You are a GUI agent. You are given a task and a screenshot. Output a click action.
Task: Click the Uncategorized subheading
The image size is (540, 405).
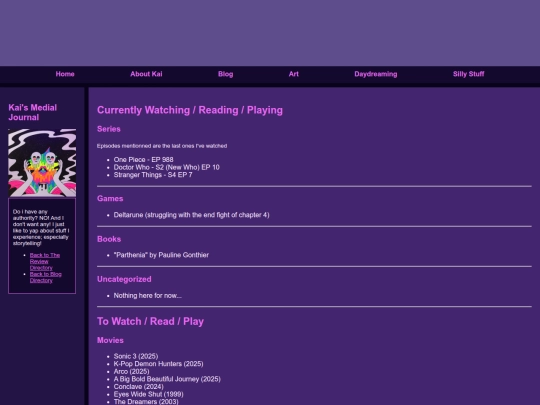[x=124, y=279]
